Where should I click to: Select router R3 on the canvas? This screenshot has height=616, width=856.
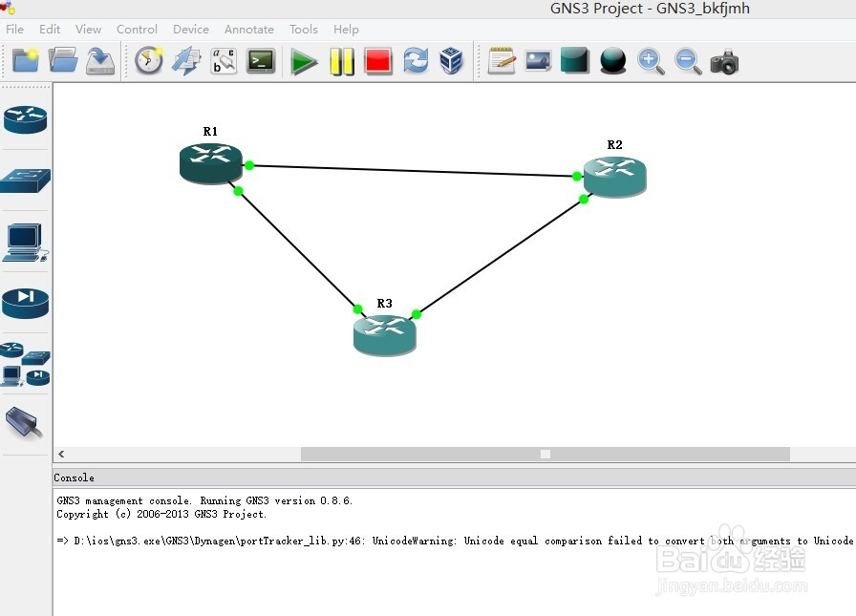(385, 335)
